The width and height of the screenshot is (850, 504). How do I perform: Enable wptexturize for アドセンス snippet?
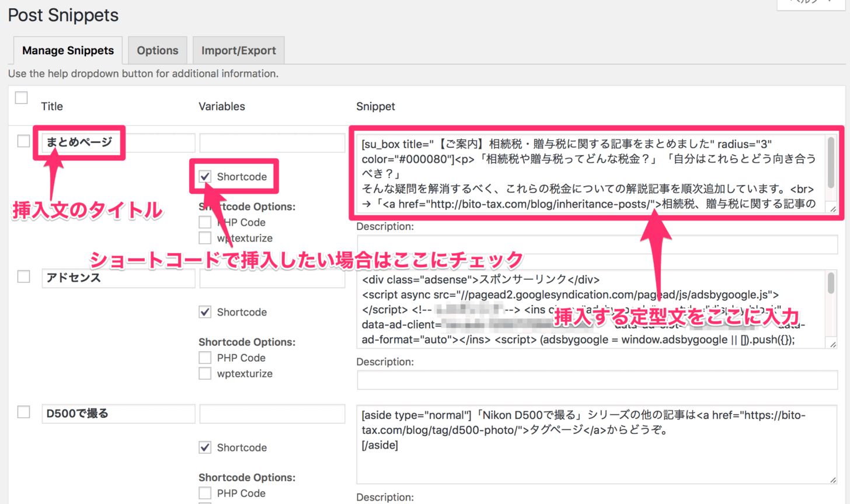click(205, 373)
